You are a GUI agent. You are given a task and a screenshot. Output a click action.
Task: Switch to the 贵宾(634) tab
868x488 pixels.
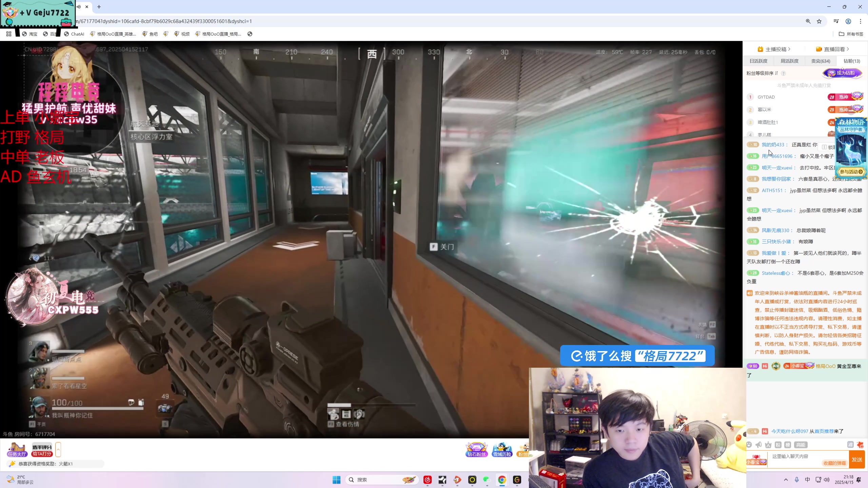[821, 61]
